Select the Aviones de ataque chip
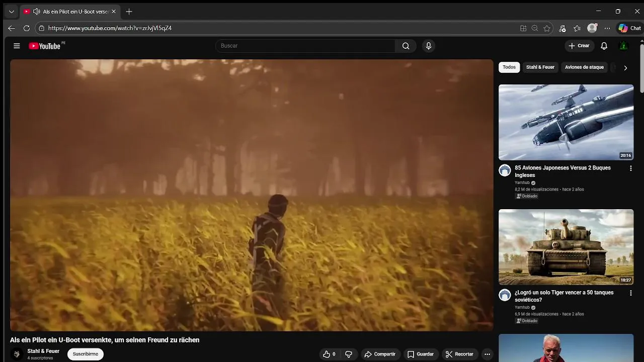Image resolution: width=644 pixels, height=362 pixels. pyautogui.click(x=584, y=67)
